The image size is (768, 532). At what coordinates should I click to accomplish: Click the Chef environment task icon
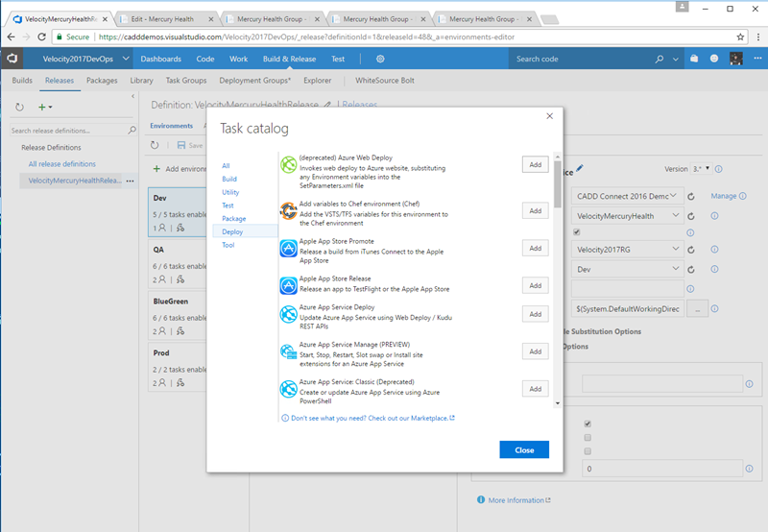point(289,211)
